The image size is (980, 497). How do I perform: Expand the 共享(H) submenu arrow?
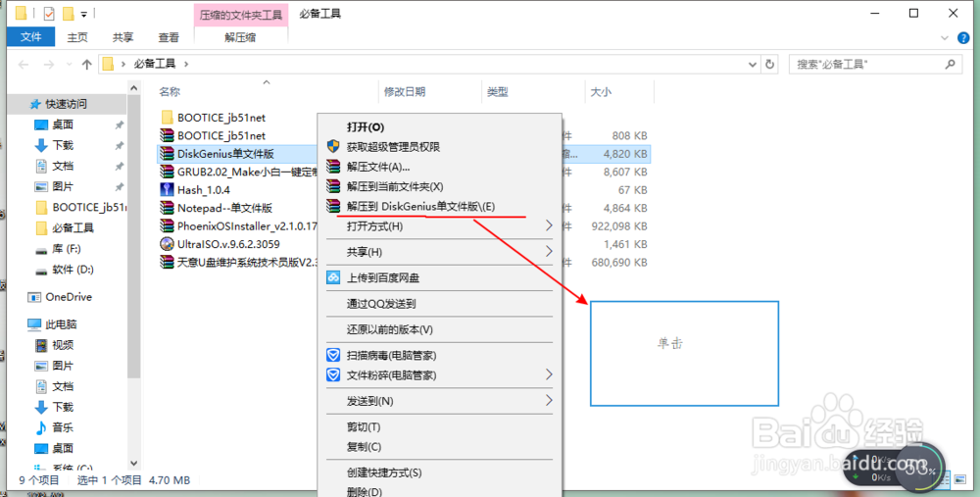[549, 251]
